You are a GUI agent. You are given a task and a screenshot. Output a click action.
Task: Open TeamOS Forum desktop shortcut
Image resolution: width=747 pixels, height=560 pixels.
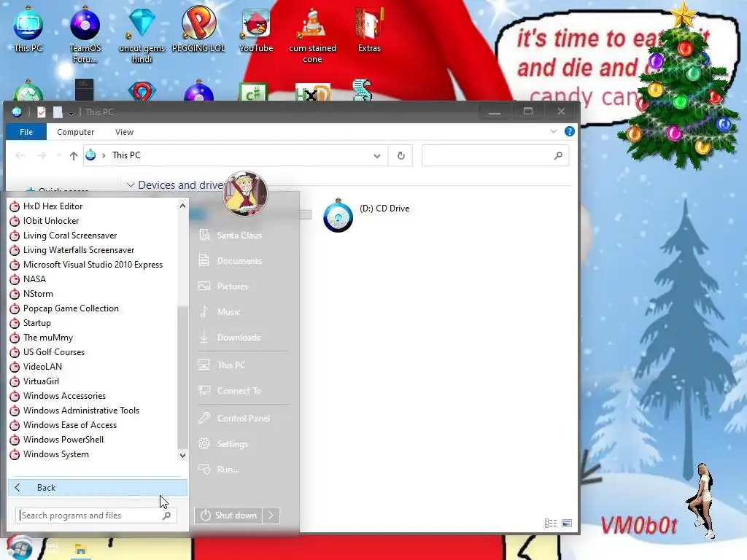click(x=85, y=35)
